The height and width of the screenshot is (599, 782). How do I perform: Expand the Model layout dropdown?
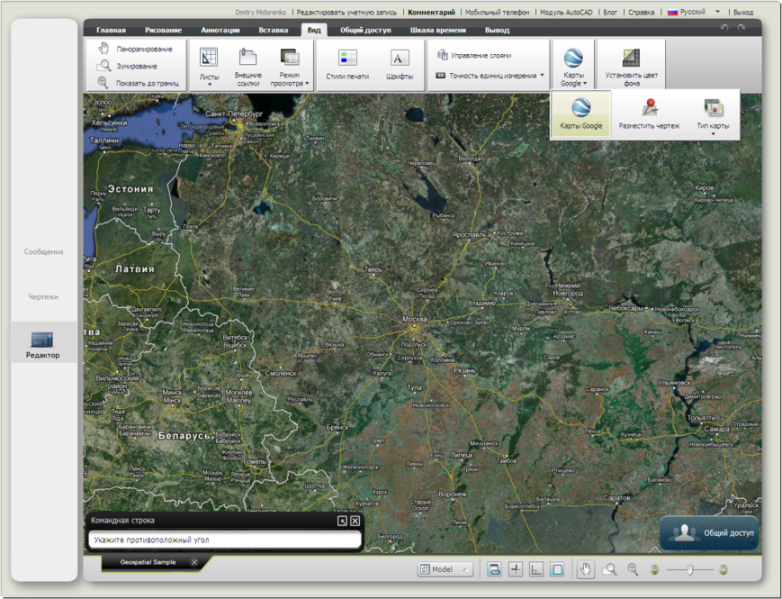[x=443, y=569]
